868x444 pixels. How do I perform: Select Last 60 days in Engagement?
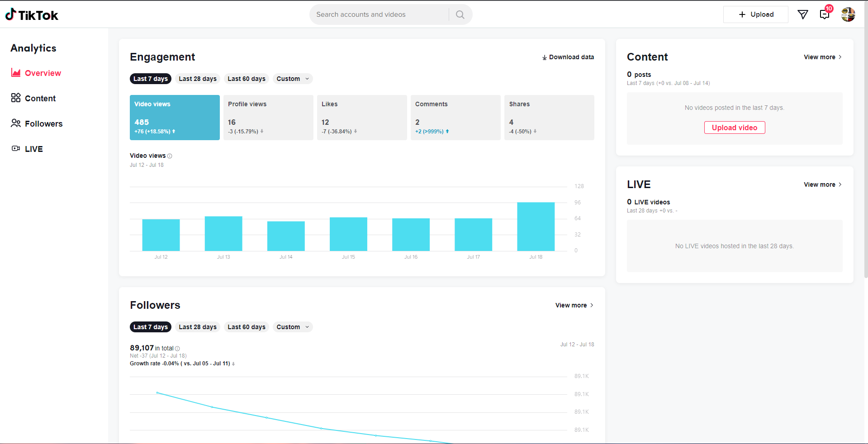247,79
